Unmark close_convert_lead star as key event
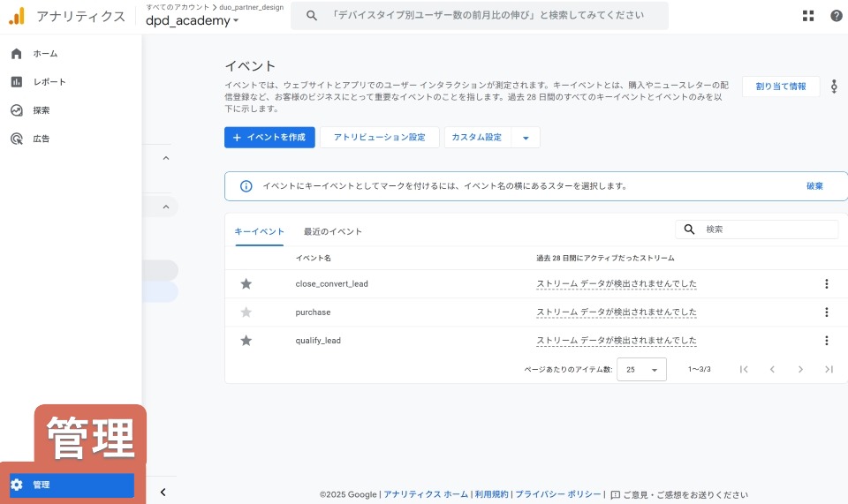Image resolution: width=848 pixels, height=504 pixels. click(x=246, y=284)
